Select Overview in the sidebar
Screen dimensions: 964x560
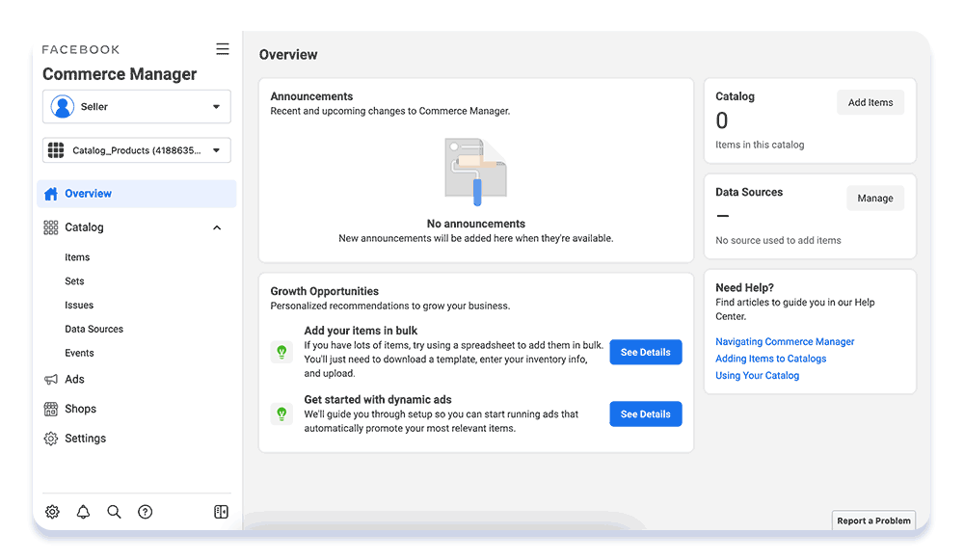coord(137,194)
